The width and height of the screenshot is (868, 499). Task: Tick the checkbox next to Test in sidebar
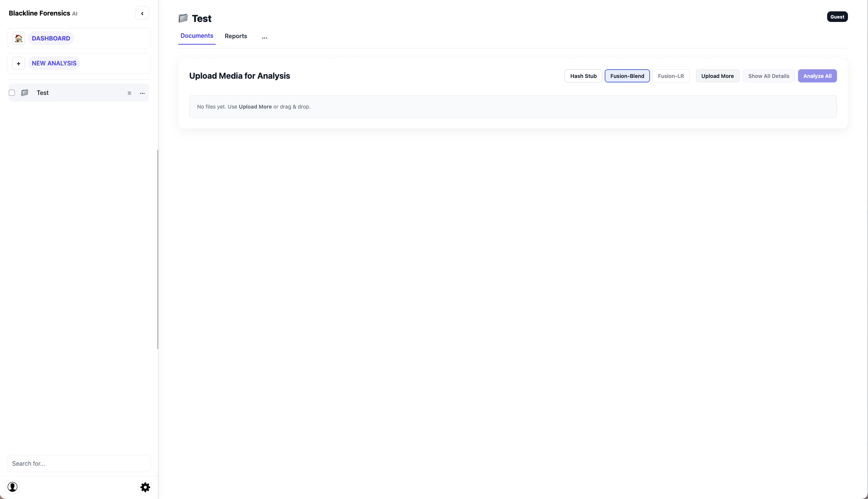(12, 92)
